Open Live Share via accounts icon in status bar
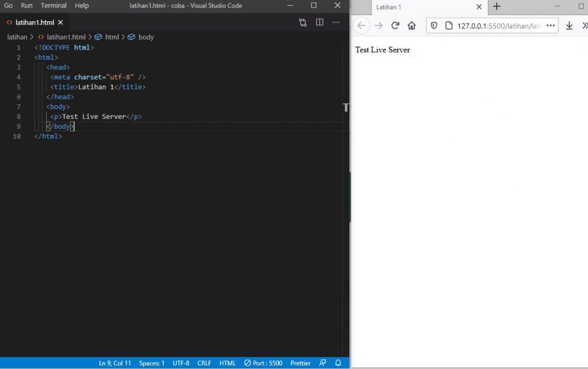The width and height of the screenshot is (588, 369). tap(323, 363)
